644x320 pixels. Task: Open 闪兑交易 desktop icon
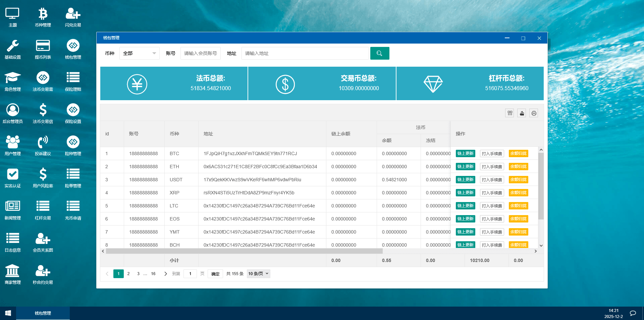(x=73, y=17)
